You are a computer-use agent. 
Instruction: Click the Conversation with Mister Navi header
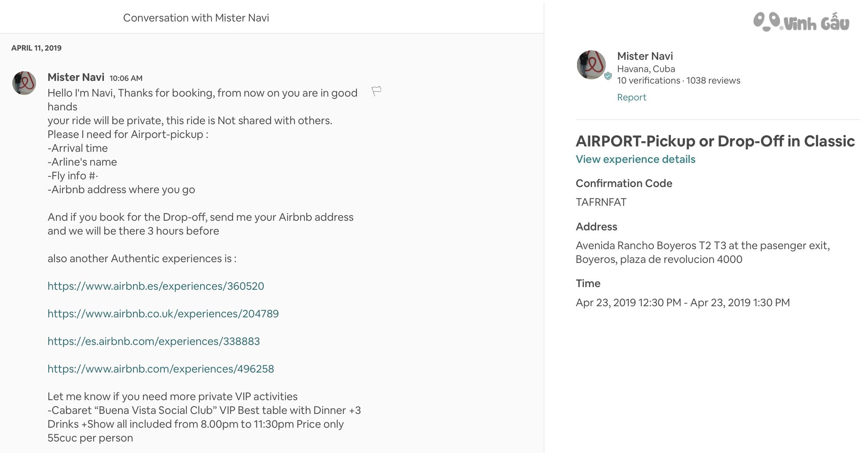[196, 18]
